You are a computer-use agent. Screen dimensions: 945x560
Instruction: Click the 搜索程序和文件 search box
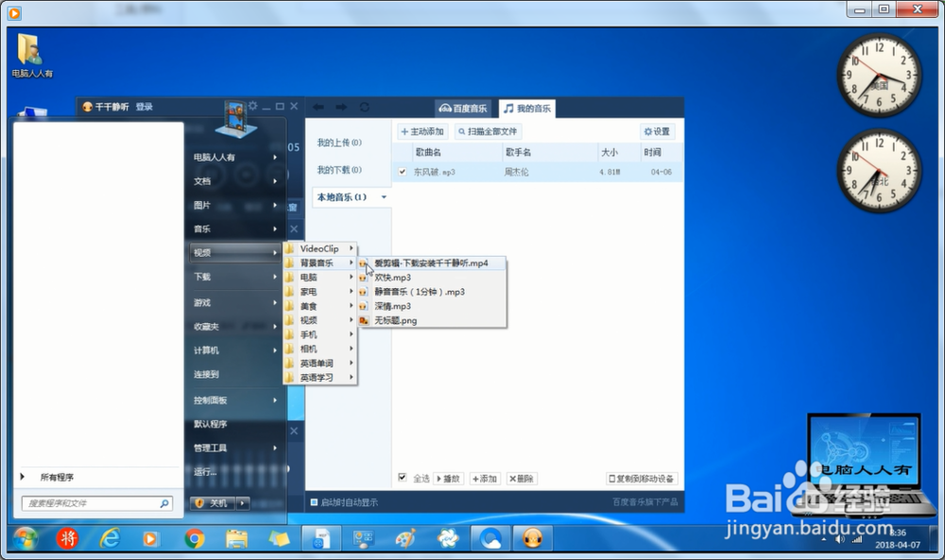click(97, 502)
